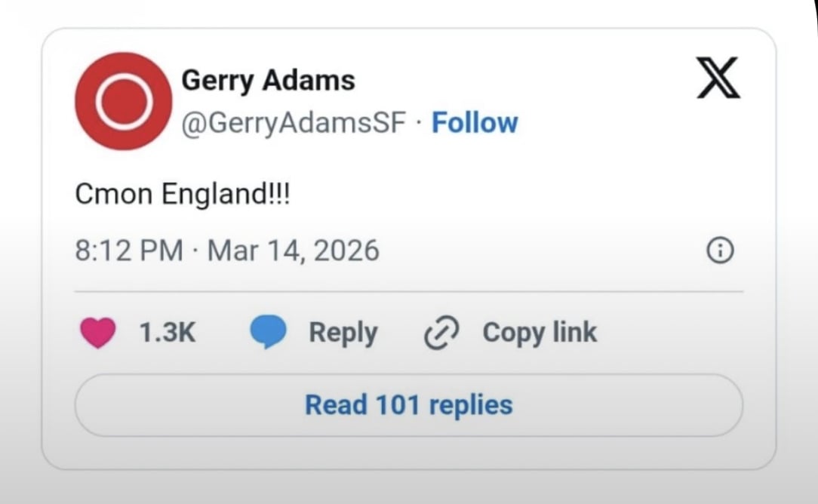Click the @GerryAdamsSF handle

pos(294,123)
